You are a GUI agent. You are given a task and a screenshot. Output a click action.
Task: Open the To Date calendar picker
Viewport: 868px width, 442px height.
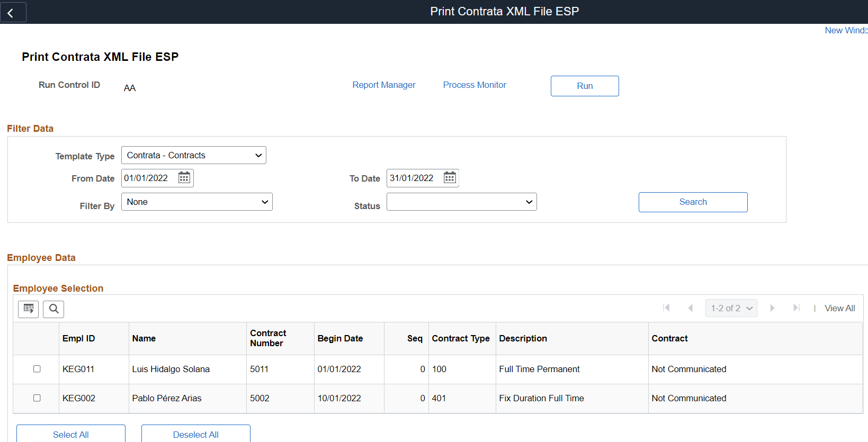tap(450, 178)
